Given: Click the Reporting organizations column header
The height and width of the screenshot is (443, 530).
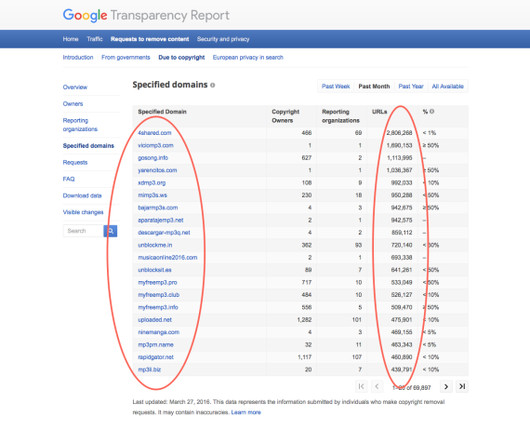Looking at the screenshot, I should 340,116.
